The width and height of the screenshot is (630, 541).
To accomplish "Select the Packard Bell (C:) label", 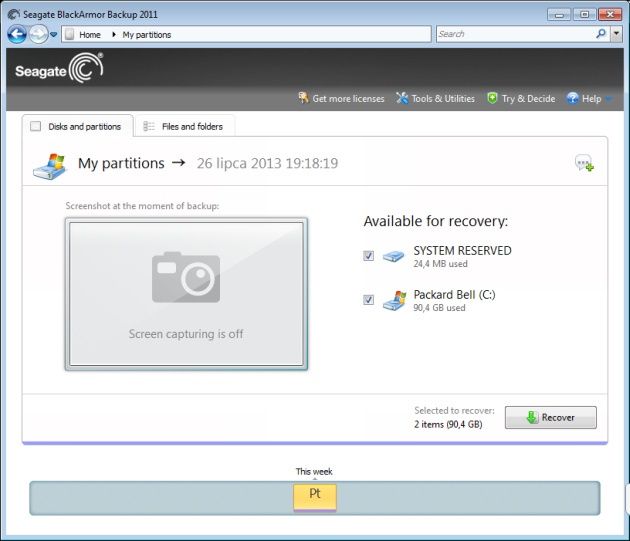I will (454, 295).
